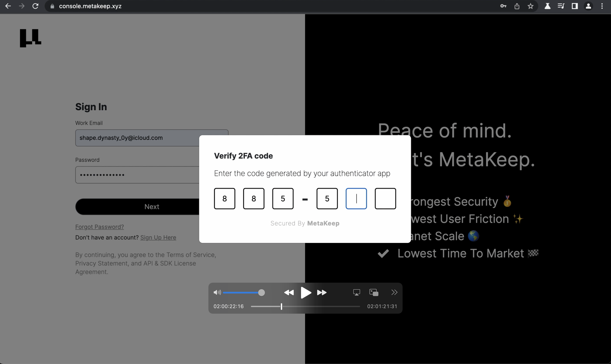Click the Password field
Viewport: 611px width, 364px height.
coord(137,175)
